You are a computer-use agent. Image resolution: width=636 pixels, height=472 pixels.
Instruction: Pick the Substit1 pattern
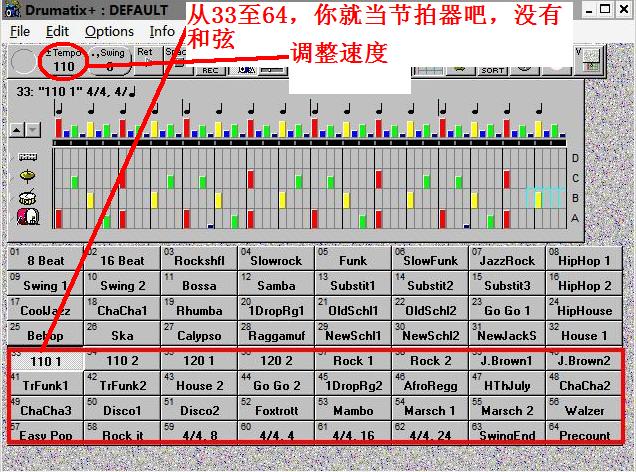click(353, 283)
